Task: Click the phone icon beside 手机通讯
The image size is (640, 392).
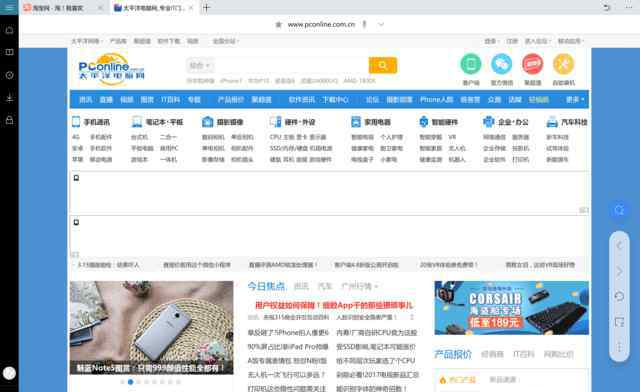Action: coord(76,122)
